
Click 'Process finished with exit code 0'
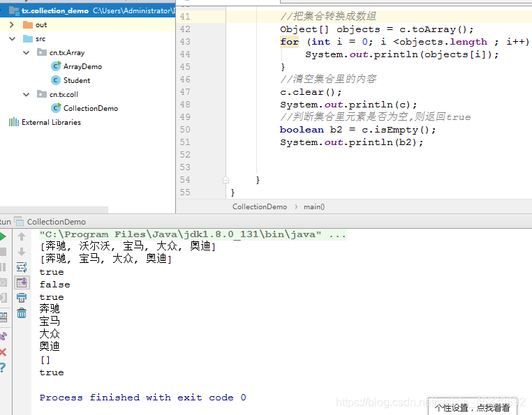[143, 398]
